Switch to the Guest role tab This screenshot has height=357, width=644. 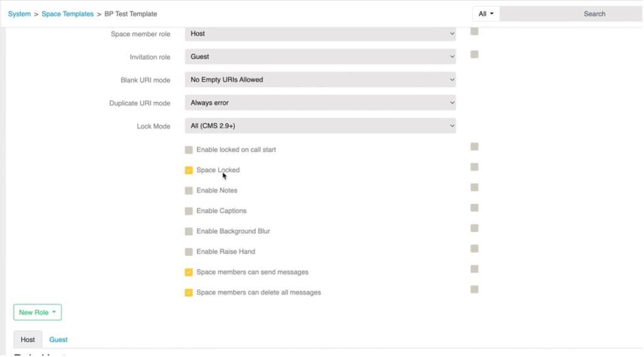click(58, 339)
